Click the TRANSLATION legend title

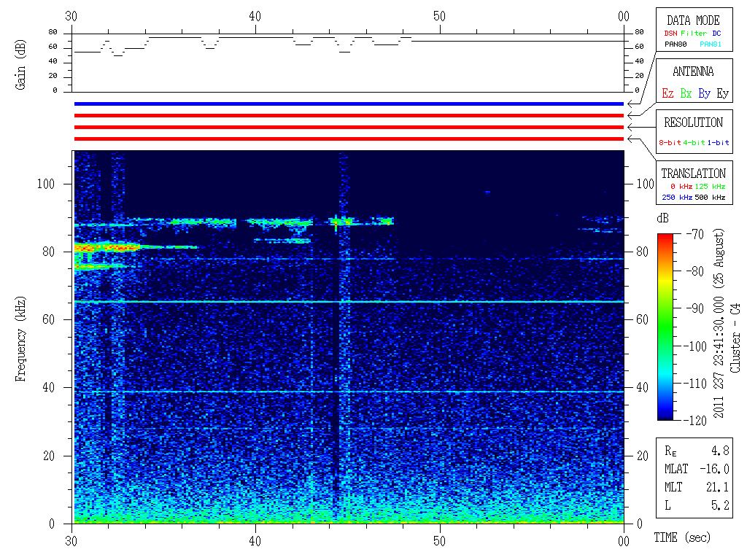pos(693,174)
